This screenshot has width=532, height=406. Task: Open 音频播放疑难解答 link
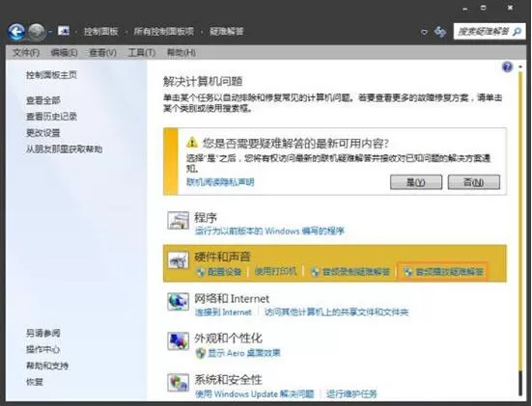pyautogui.click(x=449, y=272)
